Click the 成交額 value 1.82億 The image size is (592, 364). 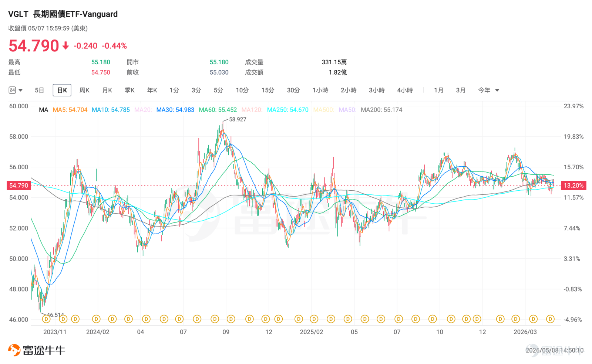[338, 72]
